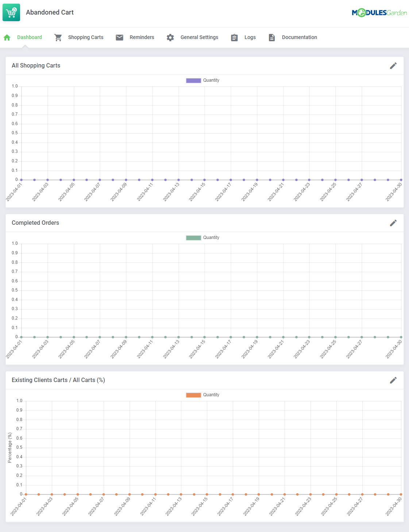
Task: Click the General Settings gear icon
Action: pyautogui.click(x=170, y=37)
